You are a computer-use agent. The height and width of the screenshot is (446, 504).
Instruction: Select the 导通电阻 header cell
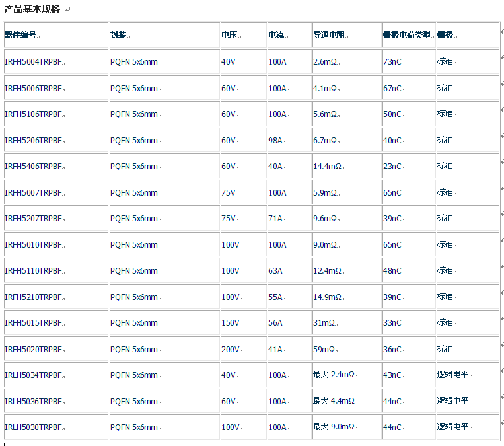pyautogui.click(x=329, y=35)
